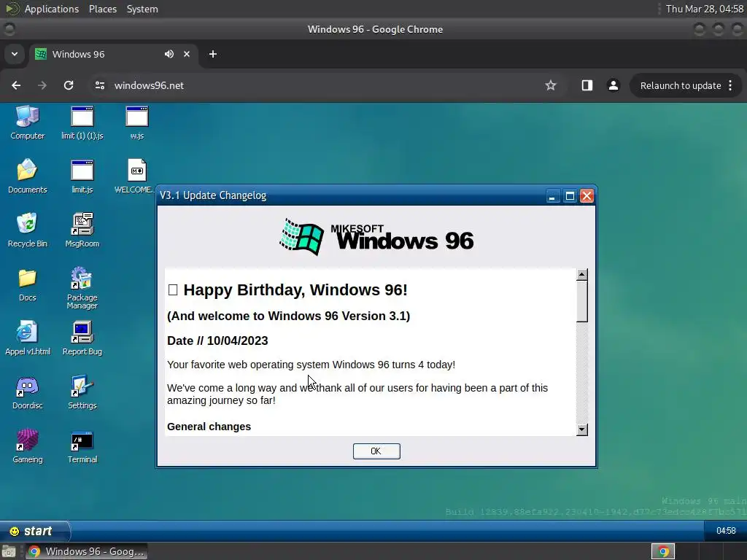Close the Windows 96 browser tab
747x560 pixels.
coord(187,54)
